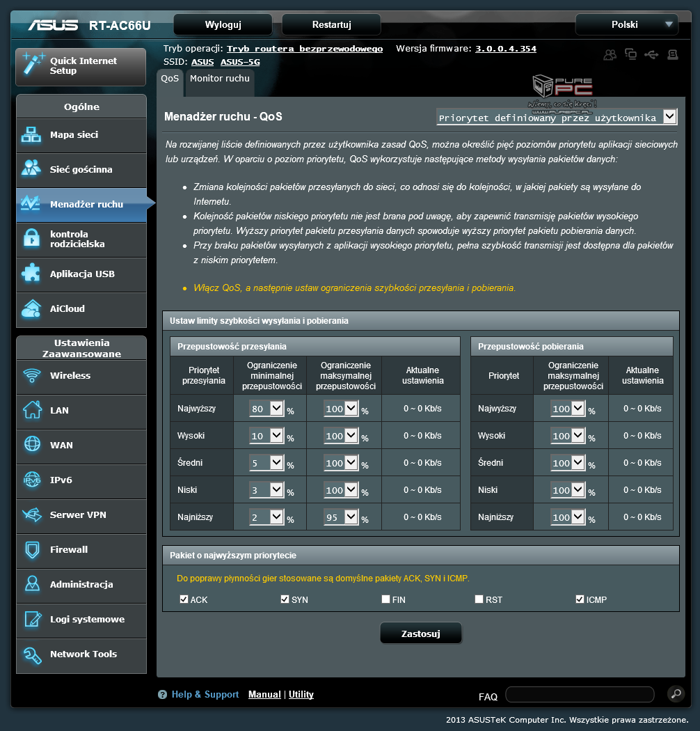The width and height of the screenshot is (700, 731).
Task: Open Network Tools wrench icon
Action: tap(33, 654)
